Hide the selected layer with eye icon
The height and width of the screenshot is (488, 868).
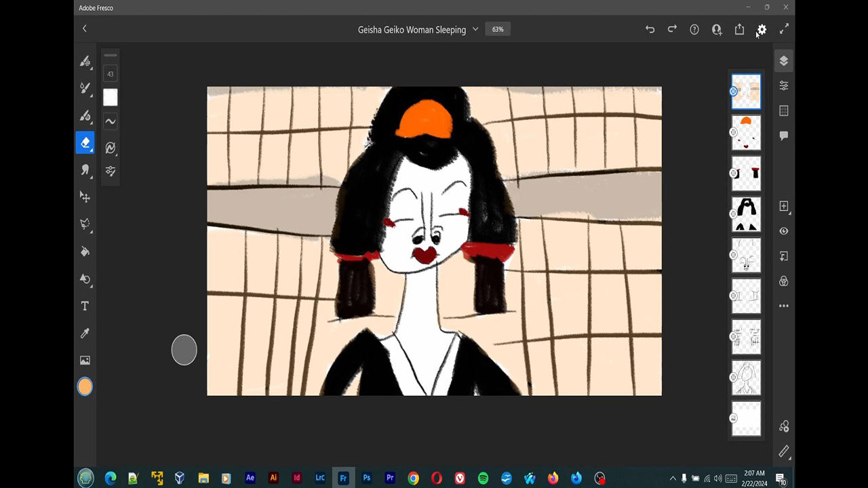coord(784,231)
